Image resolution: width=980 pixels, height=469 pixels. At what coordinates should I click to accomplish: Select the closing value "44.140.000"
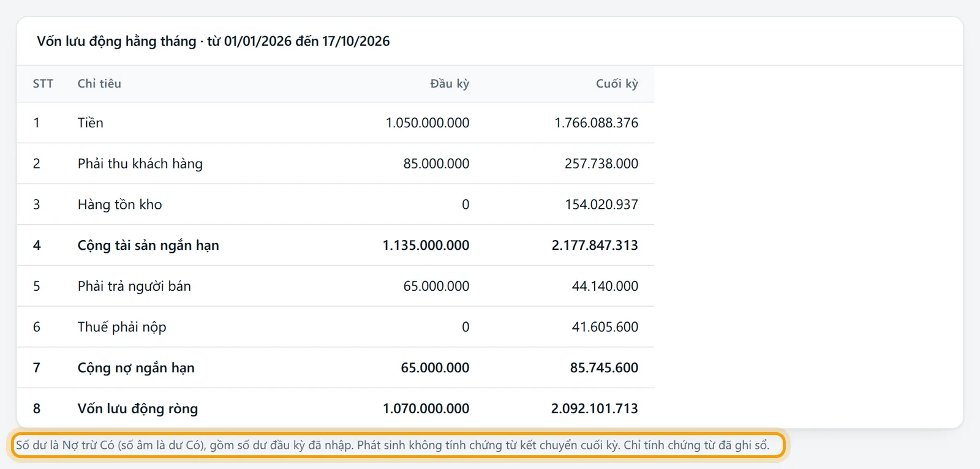(x=605, y=287)
